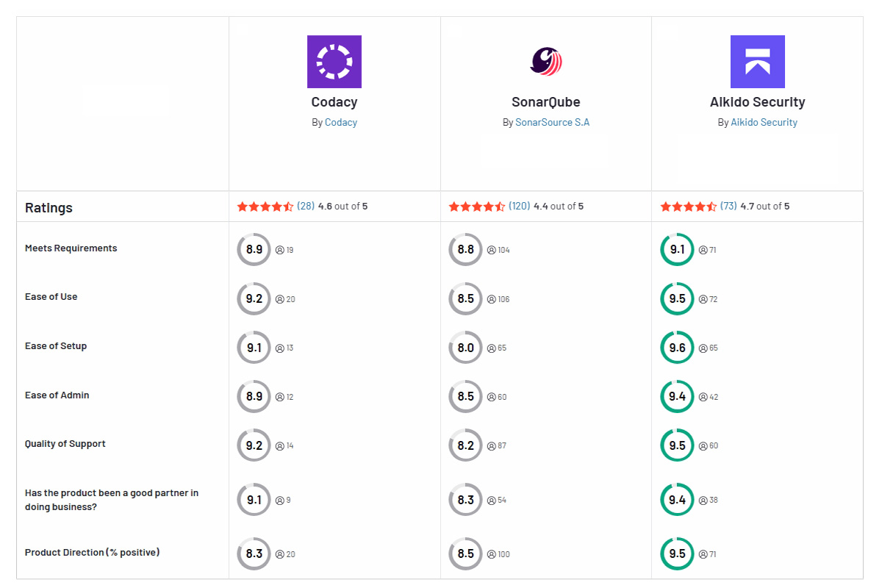Viewport: 882px width, 588px height.
Task: Open the SonarSource S.A vendor link
Action: click(553, 123)
